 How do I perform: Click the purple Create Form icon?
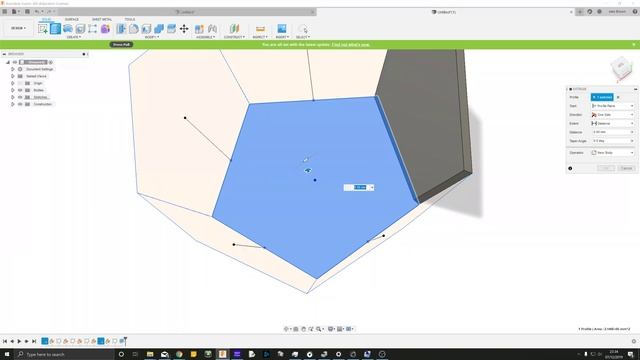click(105, 29)
